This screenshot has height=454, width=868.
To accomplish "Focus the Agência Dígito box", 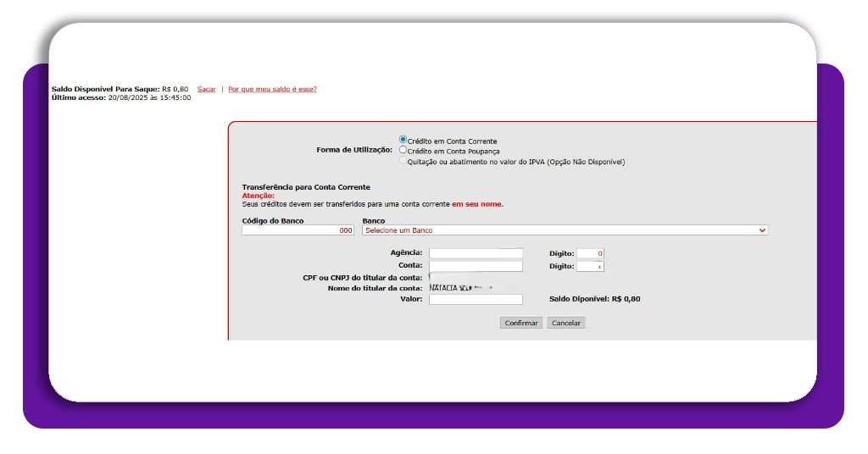I will pyautogui.click(x=590, y=253).
